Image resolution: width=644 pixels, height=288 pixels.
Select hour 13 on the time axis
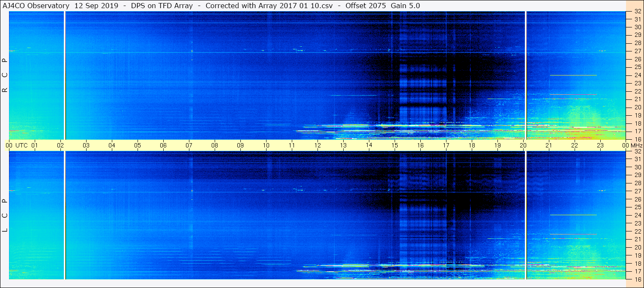(343, 145)
